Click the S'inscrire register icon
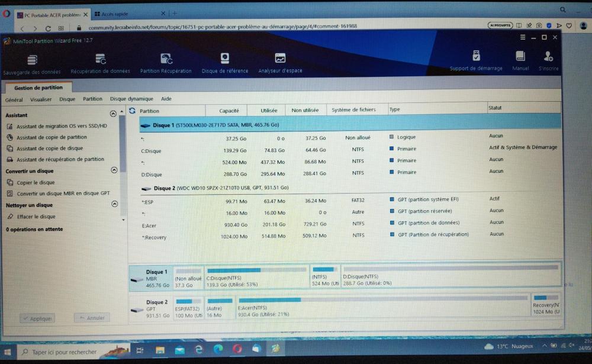Screen dimensions: 592x364 click(548, 60)
